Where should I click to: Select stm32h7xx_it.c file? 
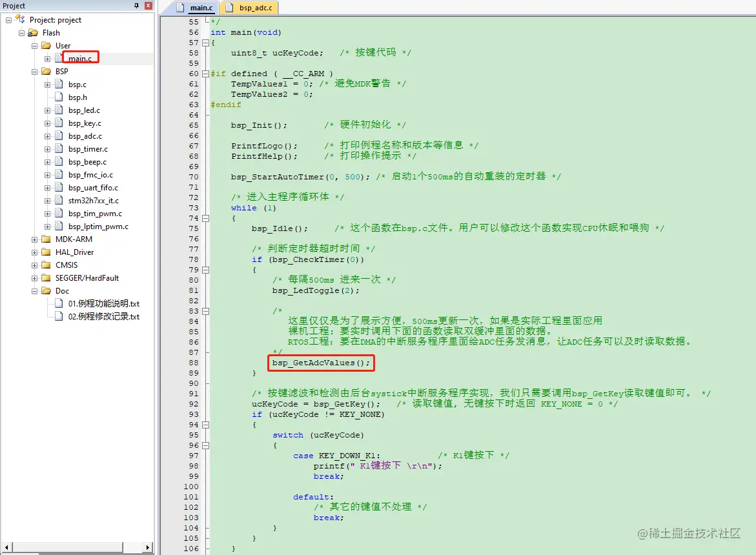tap(94, 201)
